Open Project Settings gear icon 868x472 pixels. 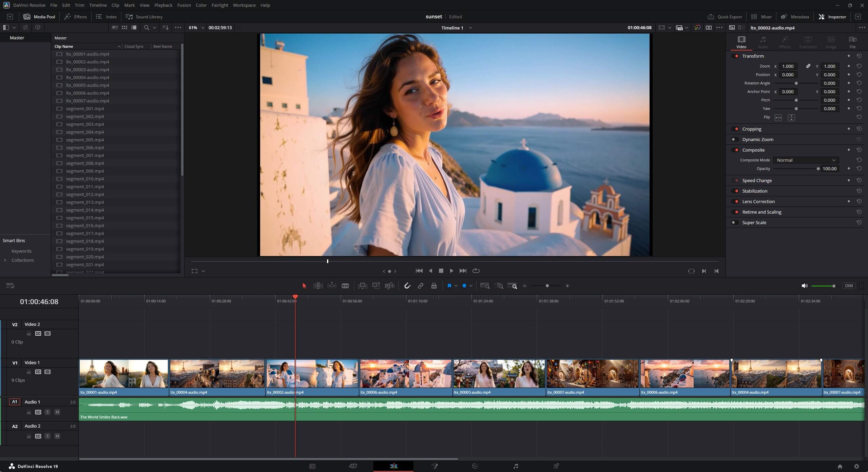(856, 466)
